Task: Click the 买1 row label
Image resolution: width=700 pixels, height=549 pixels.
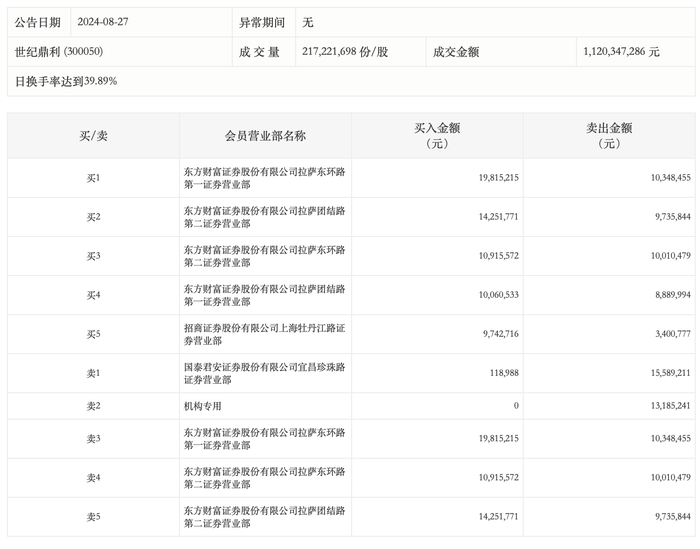Action: tap(93, 178)
